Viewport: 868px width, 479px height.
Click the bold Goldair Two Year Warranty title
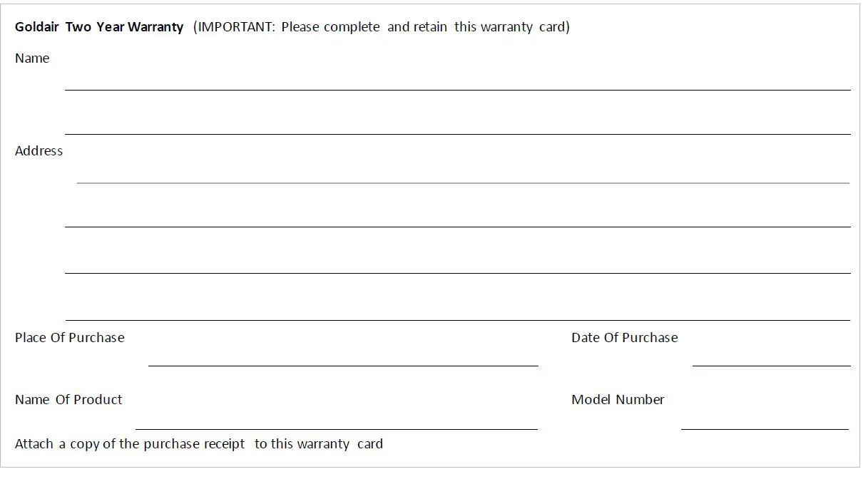[99, 27]
